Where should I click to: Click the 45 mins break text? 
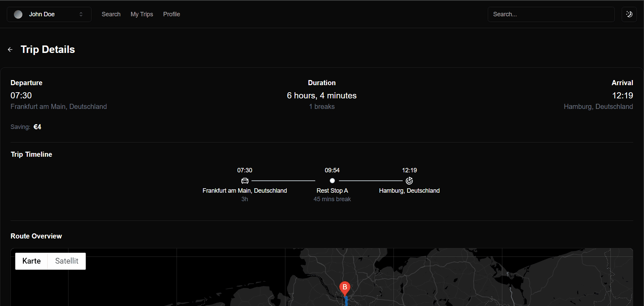pos(332,199)
